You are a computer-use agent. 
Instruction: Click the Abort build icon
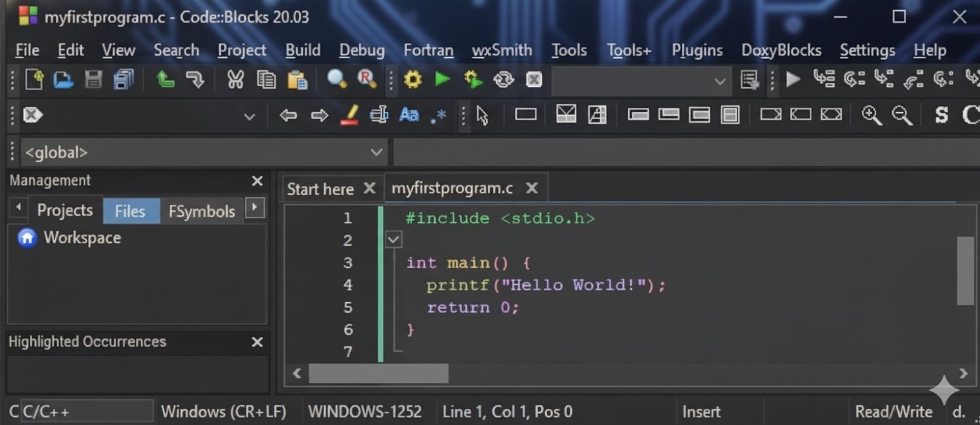534,80
